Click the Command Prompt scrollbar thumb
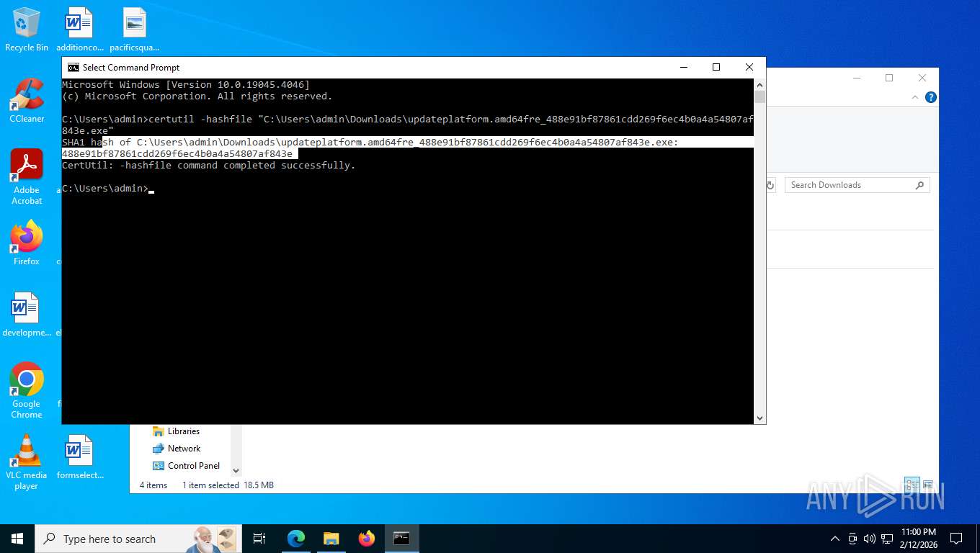This screenshot has height=553, width=980. [759, 96]
